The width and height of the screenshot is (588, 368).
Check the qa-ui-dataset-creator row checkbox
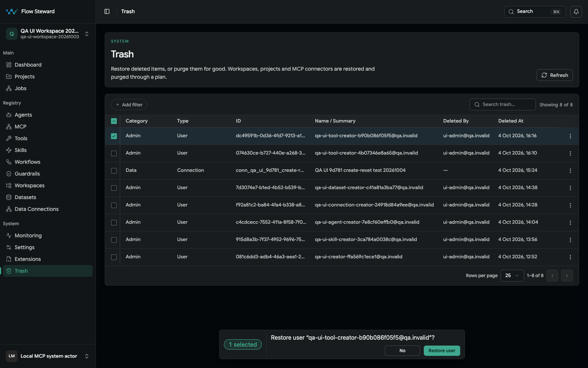tap(114, 188)
